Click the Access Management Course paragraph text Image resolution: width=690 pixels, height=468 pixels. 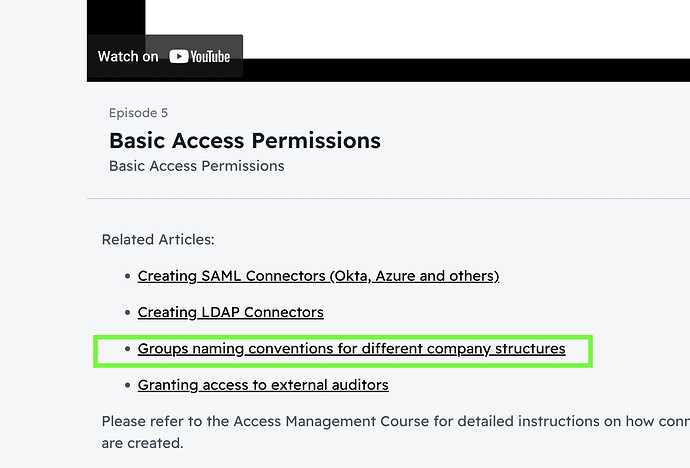(396, 421)
